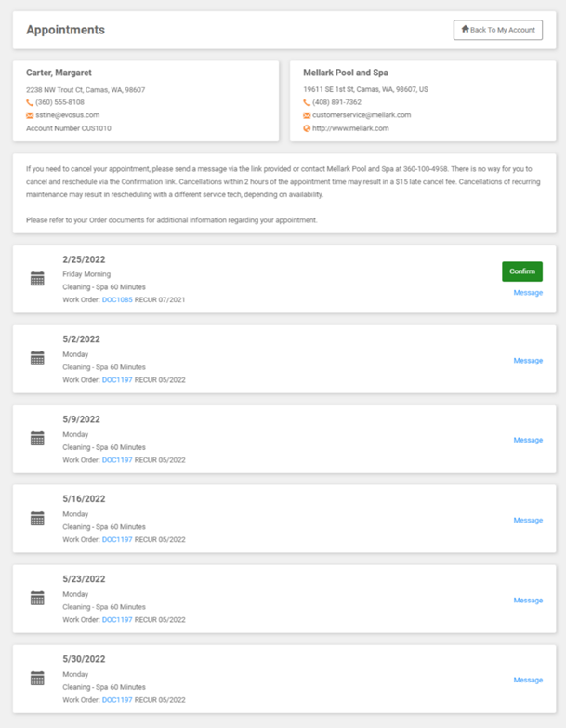Click the calendar icon for the 5/30/2022 appointment
The width and height of the screenshot is (566, 728).
37,679
